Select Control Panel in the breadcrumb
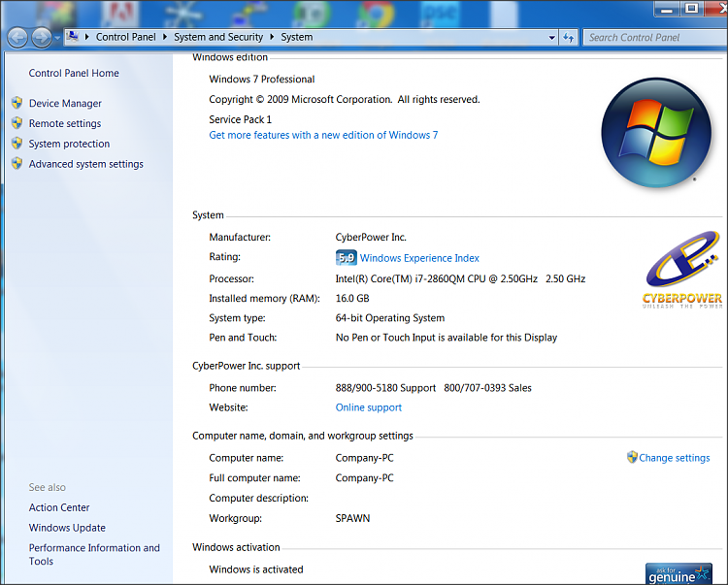 pos(126,37)
